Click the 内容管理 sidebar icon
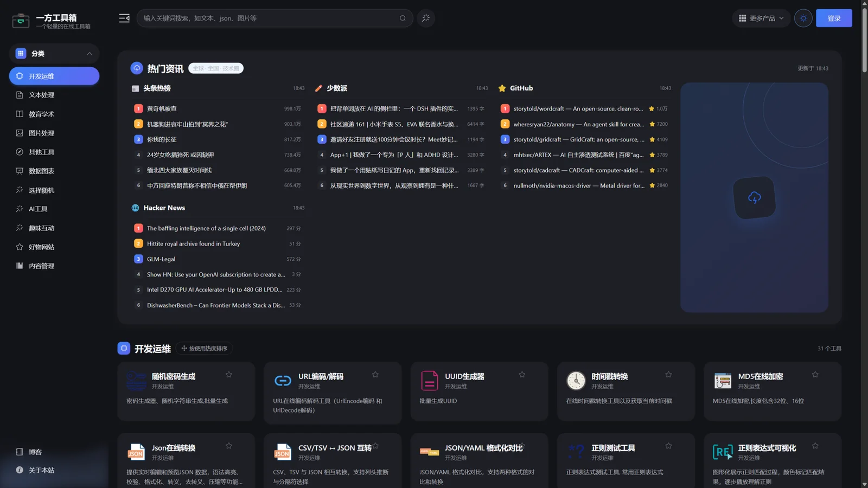The height and width of the screenshot is (488, 868). tap(20, 266)
